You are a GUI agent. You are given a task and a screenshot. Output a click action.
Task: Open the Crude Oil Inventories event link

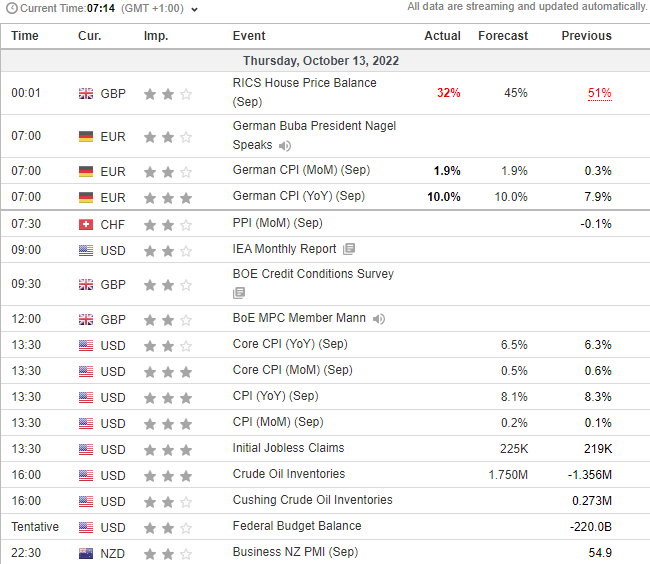click(x=288, y=475)
